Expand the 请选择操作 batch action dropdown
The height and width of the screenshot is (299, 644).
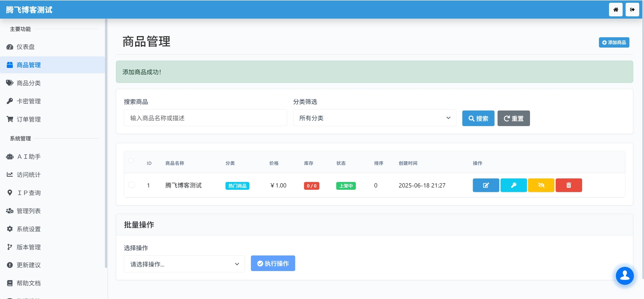click(184, 264)
